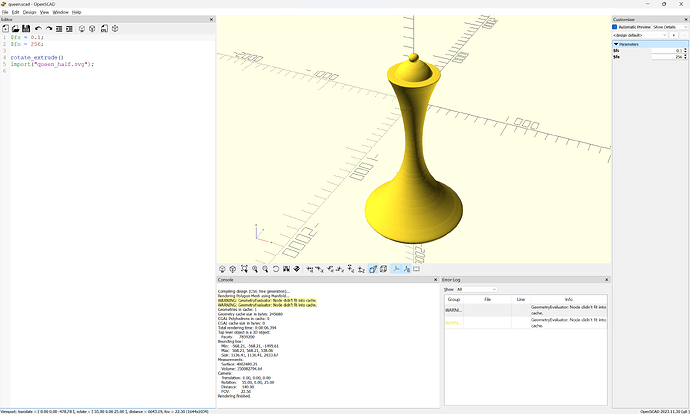Click the New file icon in editor toolbar
Screen dimensions: 690x414
tap(6, 28)
